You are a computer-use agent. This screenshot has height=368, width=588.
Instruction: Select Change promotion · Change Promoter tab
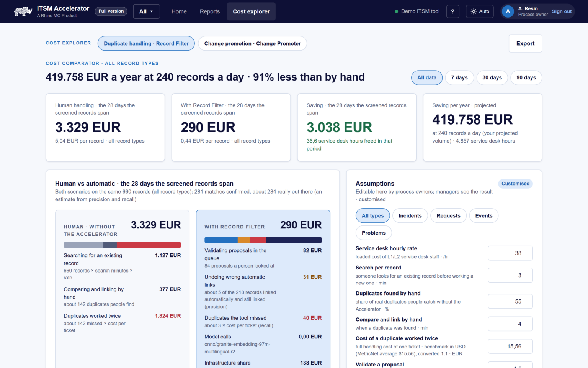click(x=252, y=43)
